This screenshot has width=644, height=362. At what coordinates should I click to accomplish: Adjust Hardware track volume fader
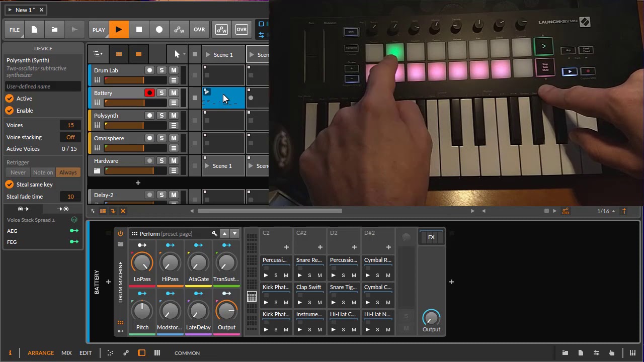point(135,171)
